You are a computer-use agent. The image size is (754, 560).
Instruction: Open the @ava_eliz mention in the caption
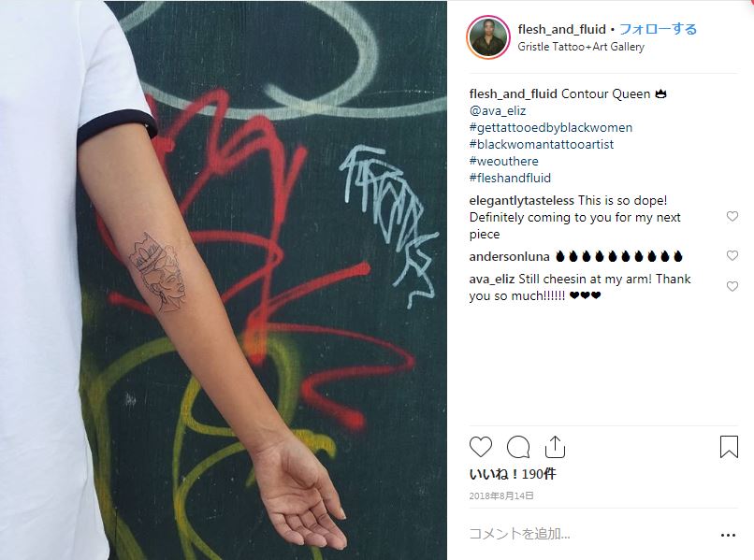click(x=498, y=110)
